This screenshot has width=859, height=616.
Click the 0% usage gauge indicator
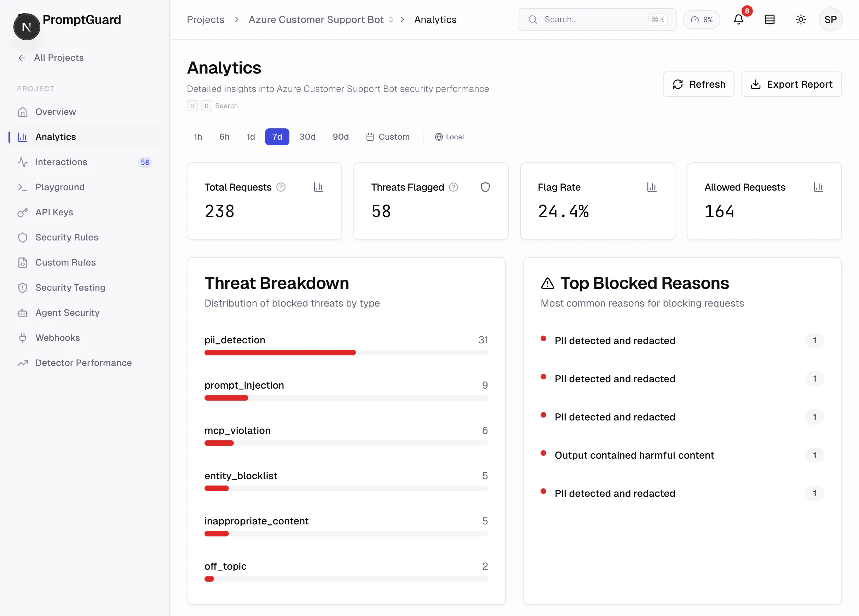point(702,20)
